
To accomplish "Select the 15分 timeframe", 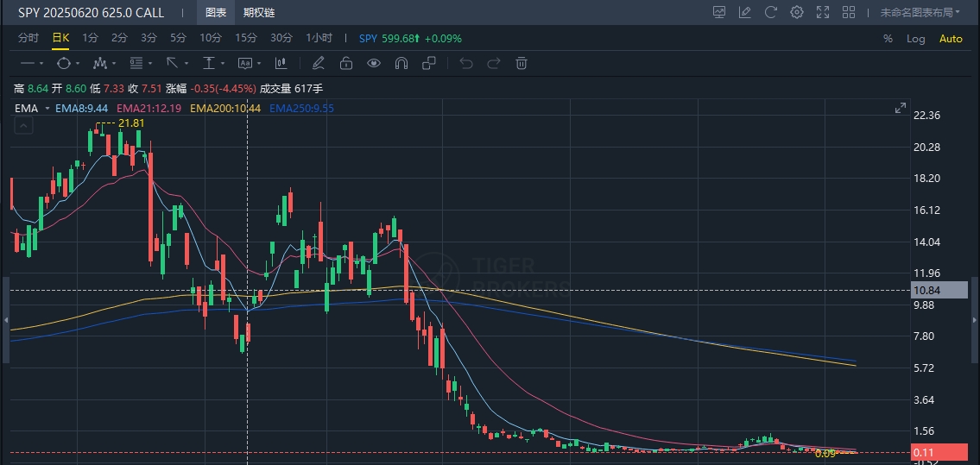I will (x=245, y=38).
